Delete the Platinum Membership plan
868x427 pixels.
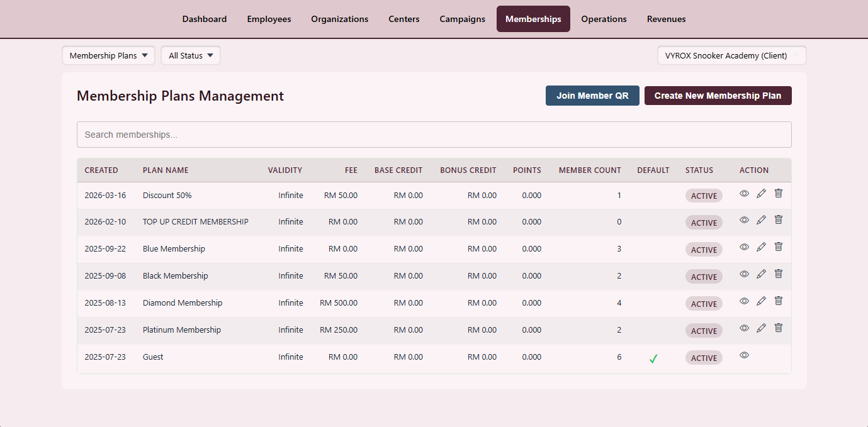point(778,328)
